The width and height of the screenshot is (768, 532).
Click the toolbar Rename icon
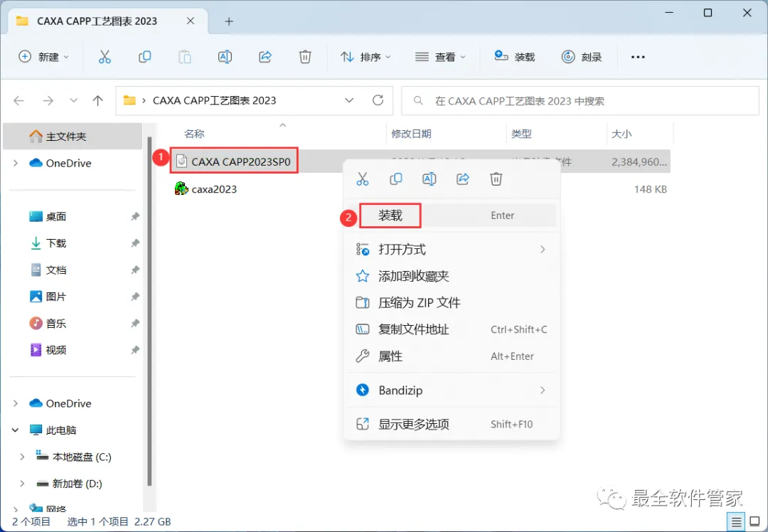point(225,58)
